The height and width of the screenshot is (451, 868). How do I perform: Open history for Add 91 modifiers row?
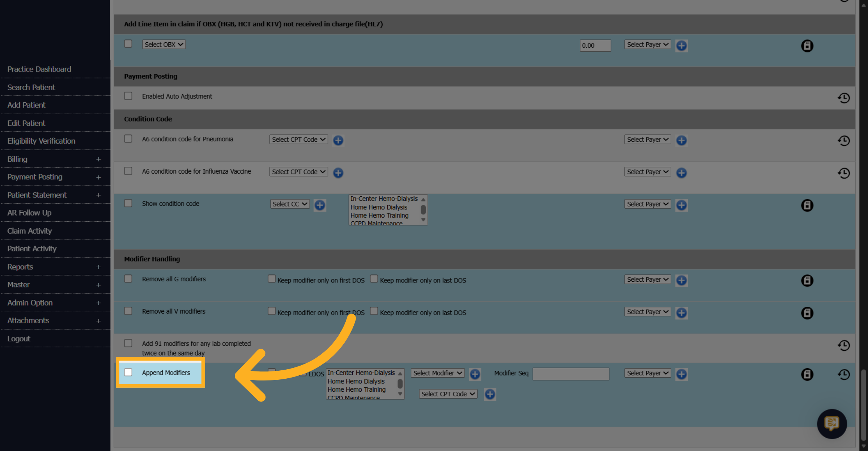click(x=843, y=345)
